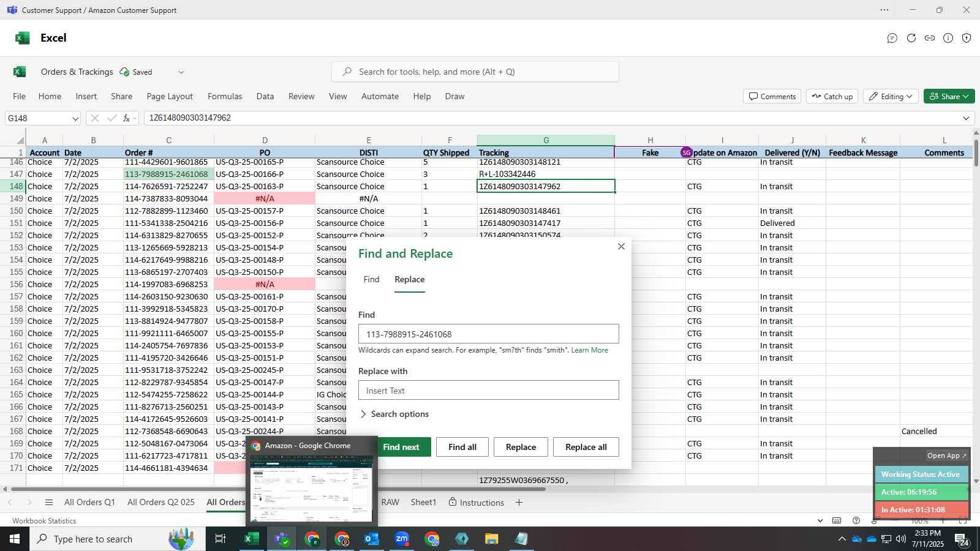Click the shield privacy icon
980x551 pixels.
pos(967,38)
